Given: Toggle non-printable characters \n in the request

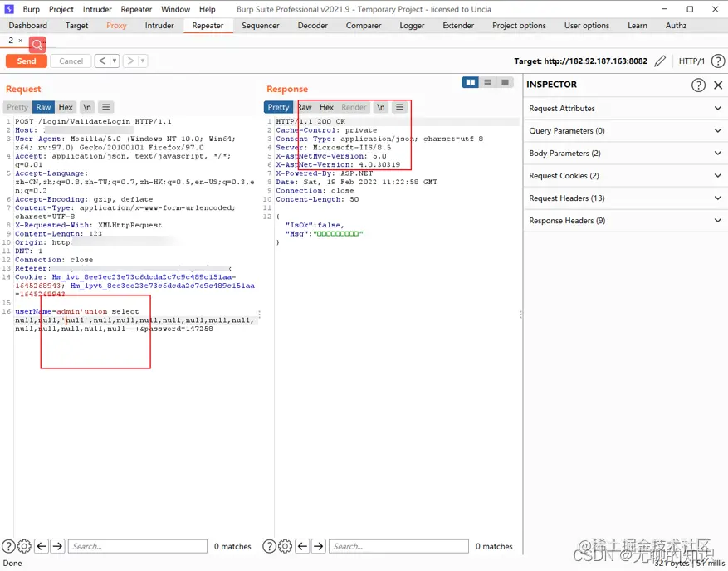Looking at the screenshot, I should [87, 107].
